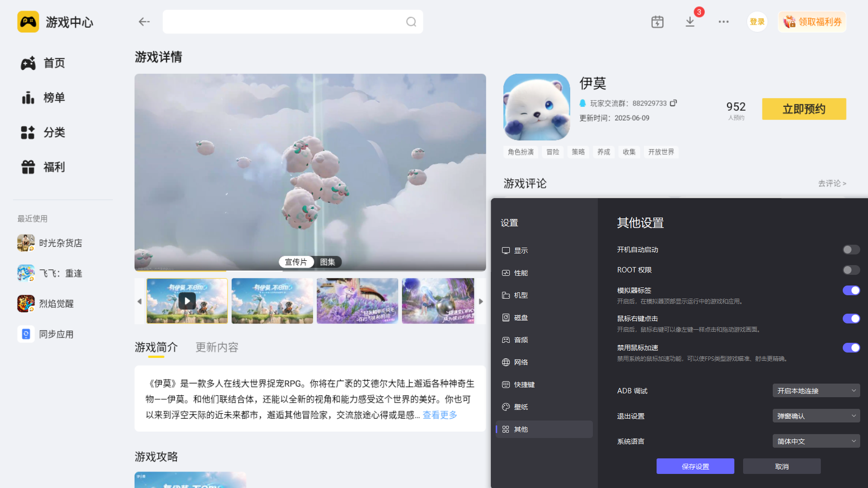Image resolution: width=868 pixels, height=488 pixels.
Task: Select the 显示 settings category
Action: 521,250
